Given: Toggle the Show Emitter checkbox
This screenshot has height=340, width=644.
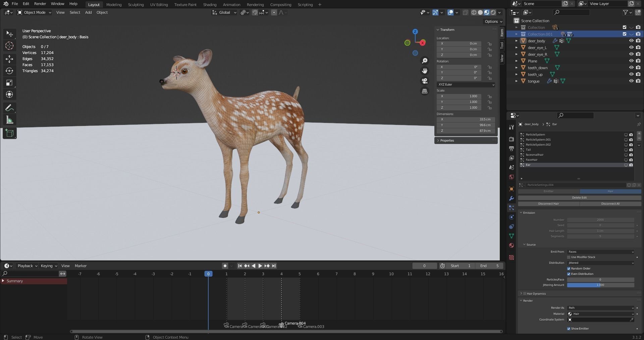Looking at the screenshot, I should pos(569,329).
